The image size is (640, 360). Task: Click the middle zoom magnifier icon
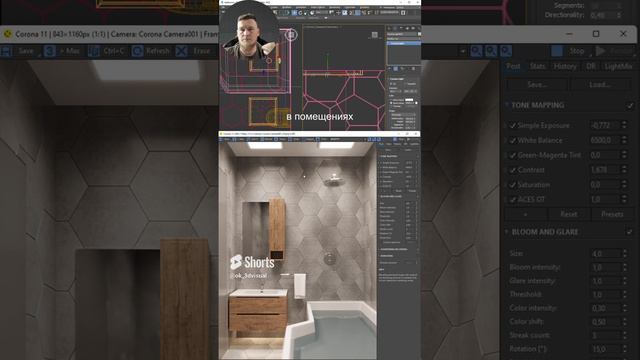tap(491, 51)
